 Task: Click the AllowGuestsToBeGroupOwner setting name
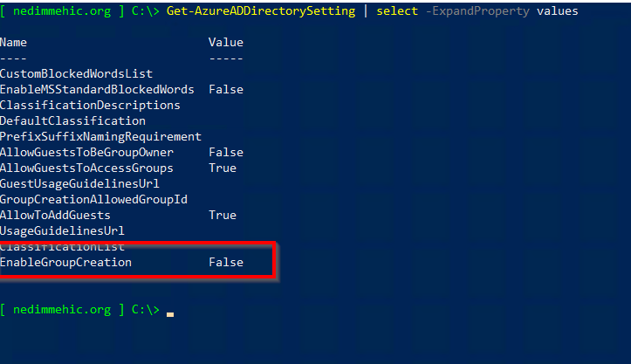tap(86, 152)
